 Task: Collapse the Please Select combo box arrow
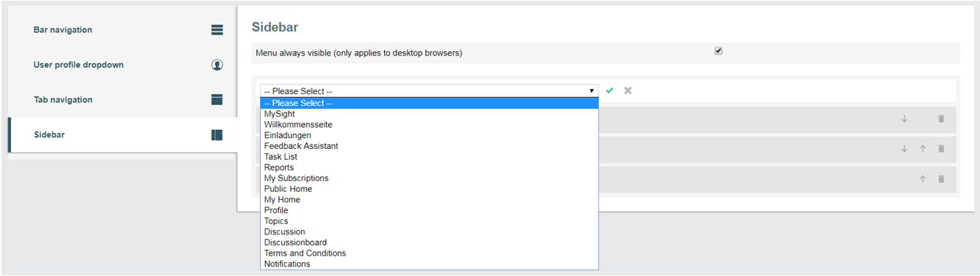pos(592,91)
